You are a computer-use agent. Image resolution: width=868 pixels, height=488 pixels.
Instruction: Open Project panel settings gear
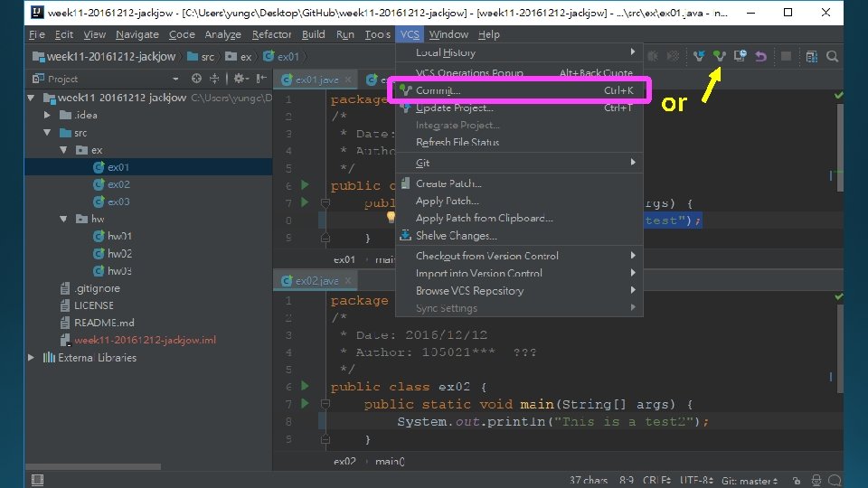point(241,79)
